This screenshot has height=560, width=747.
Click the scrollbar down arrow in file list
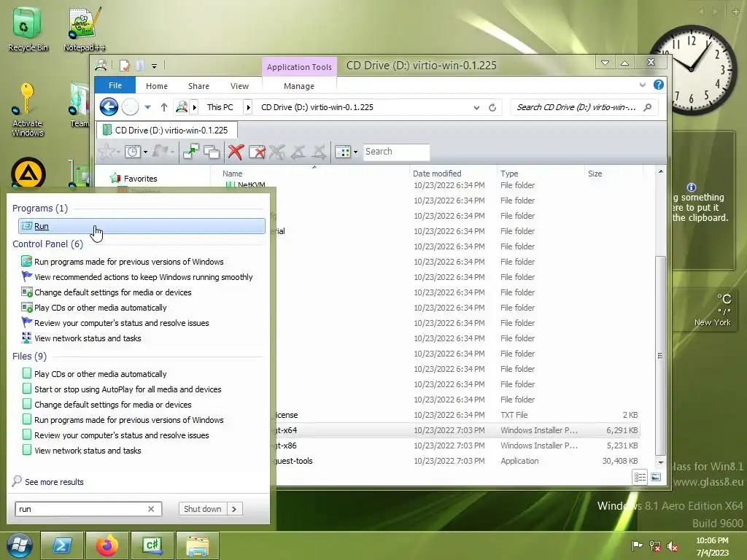click(661, 462)
